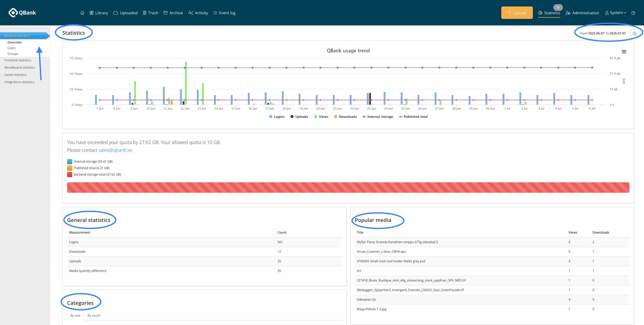Click the orange Upload button
The width and height of the screenshot is (644, 325).
(517, 13)
